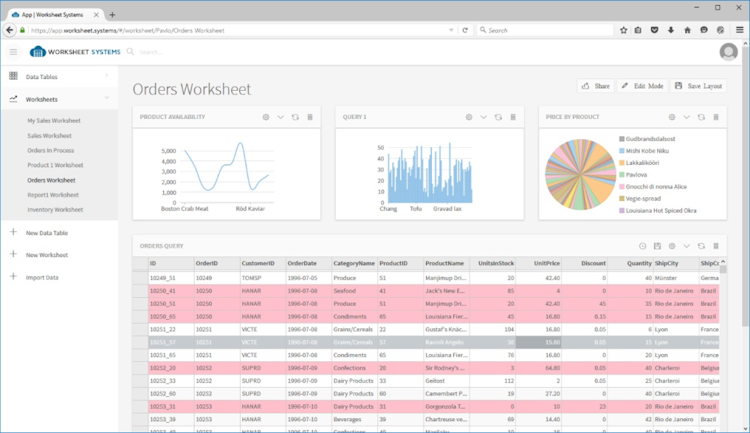Viewport: 750px width, 433px height.
Task: Open chevron dropdown on Orders Query panel
Action: coord(686,246)
